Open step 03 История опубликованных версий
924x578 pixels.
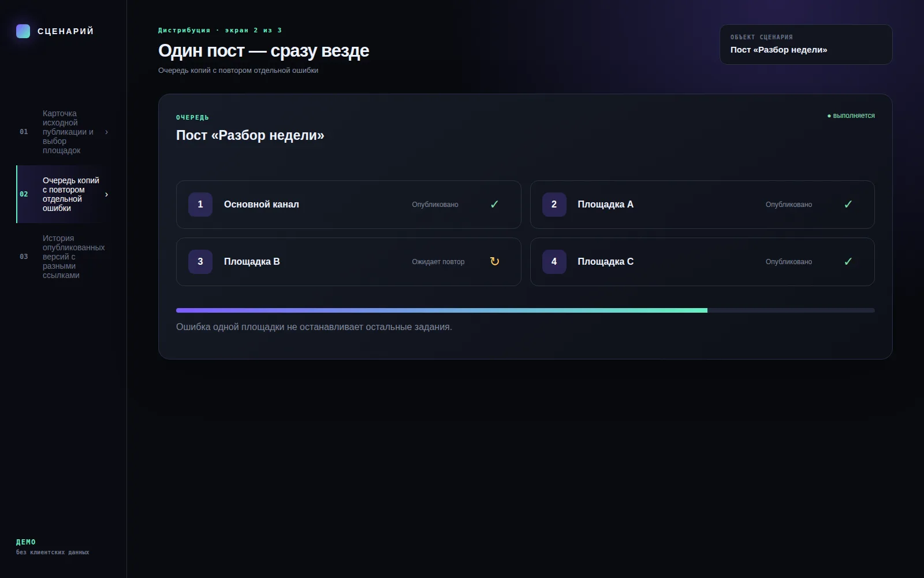[64, 257]
